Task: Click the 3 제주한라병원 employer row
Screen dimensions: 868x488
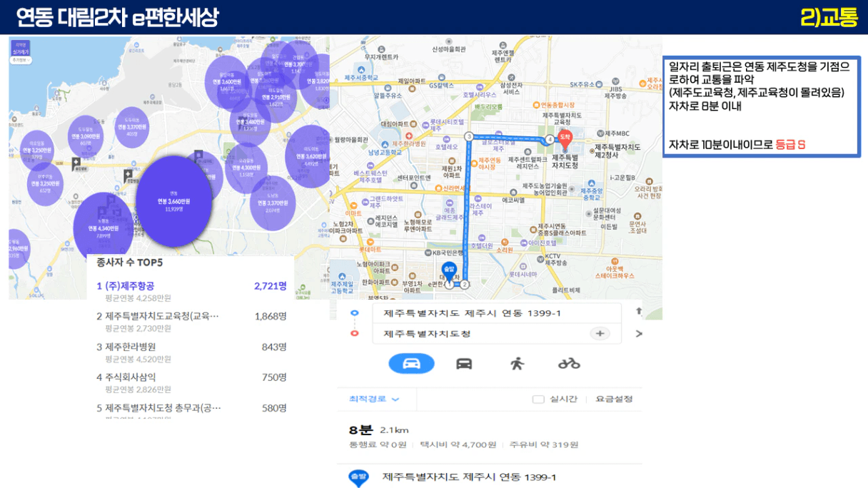Action: click(191, 352)
